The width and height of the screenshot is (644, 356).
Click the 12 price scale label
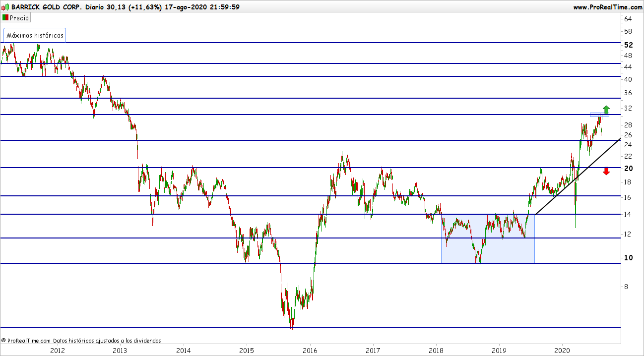(628, 234)
